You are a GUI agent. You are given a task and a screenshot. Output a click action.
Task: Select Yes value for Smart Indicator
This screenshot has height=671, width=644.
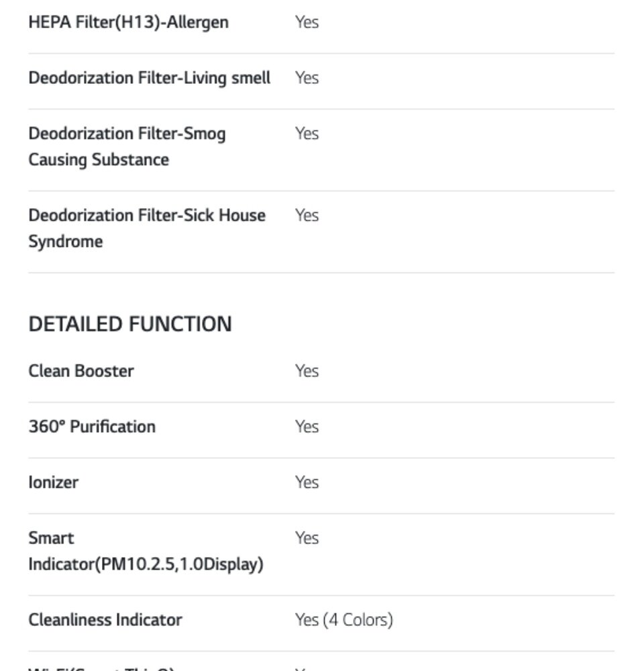click(307, 538)
